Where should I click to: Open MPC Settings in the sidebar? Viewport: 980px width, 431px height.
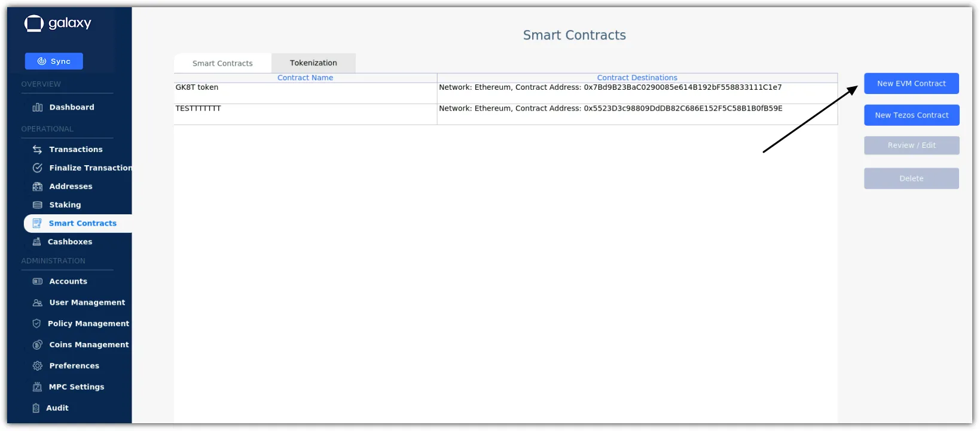[x=77, y=387]
